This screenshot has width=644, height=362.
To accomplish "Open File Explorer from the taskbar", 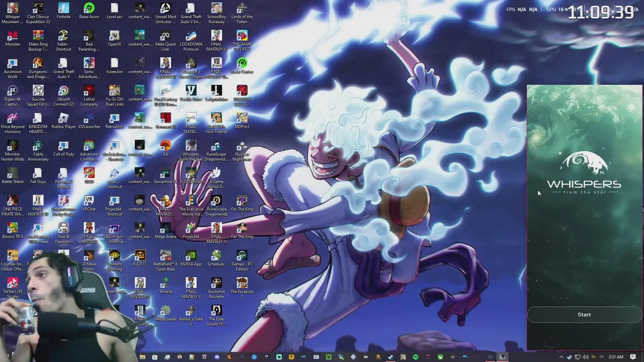I will point(142,357).
